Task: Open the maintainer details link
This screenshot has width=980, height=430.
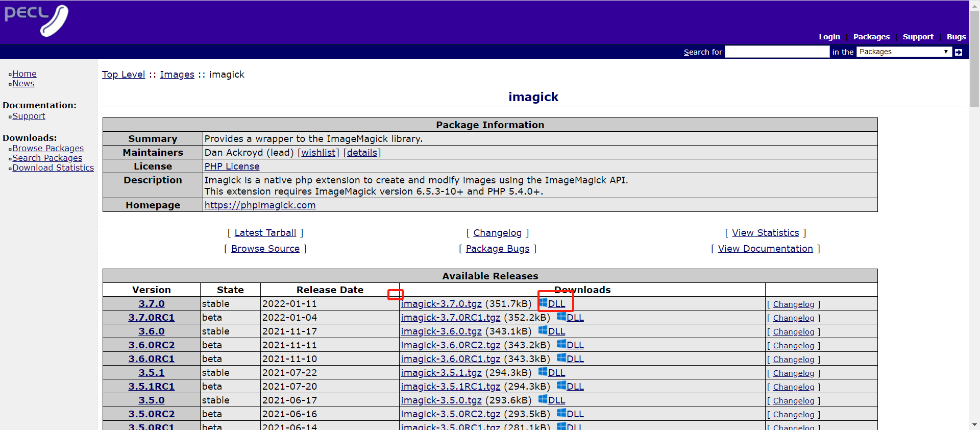Action: coord(362,153)
